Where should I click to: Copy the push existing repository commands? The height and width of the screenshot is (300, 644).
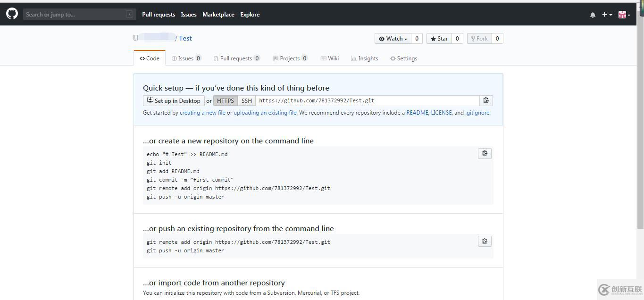pos(485,241)
